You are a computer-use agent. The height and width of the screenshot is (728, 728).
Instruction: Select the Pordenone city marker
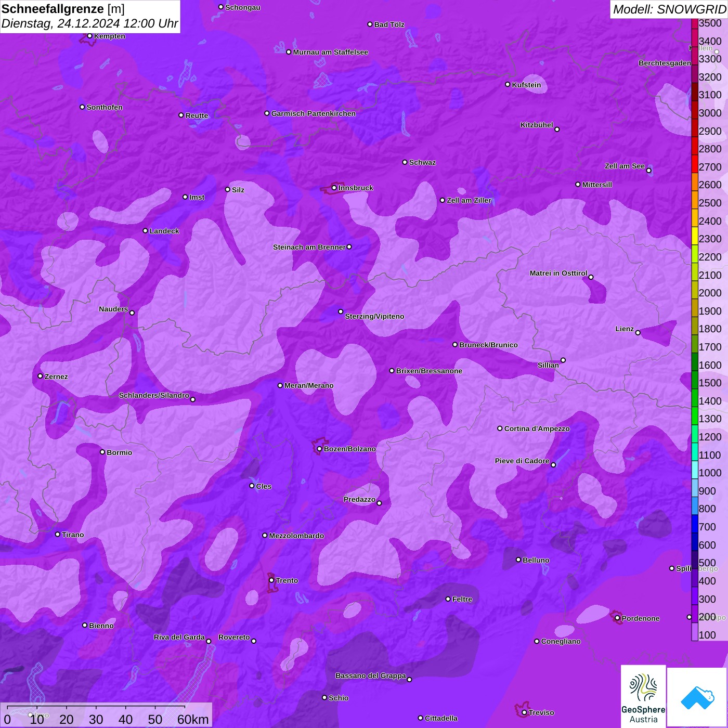coord(617,618)
